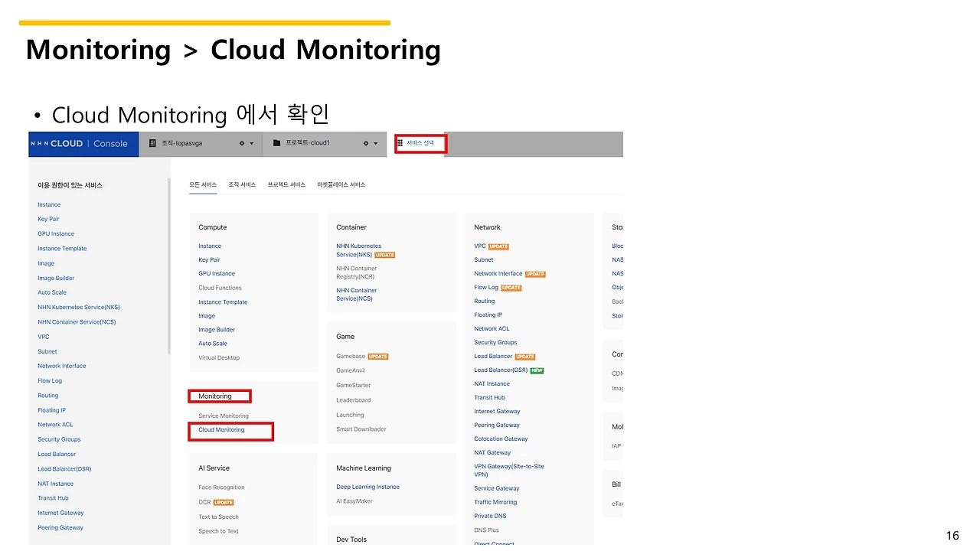The width and height of the screenshot is (980, 551).
Task: Select Cloud Functions in Compute
Action: point(220,288)
